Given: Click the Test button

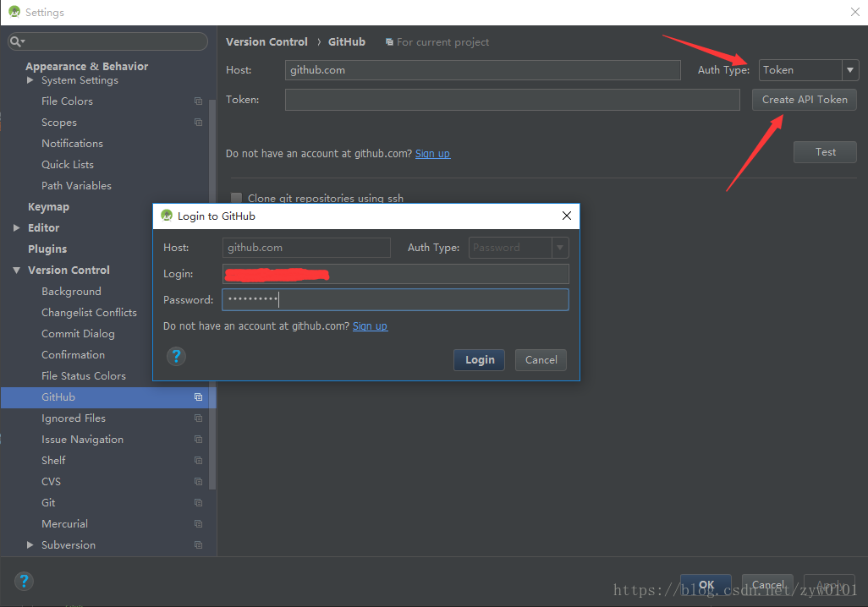Looking at the screenshot, I should (825, 152).
